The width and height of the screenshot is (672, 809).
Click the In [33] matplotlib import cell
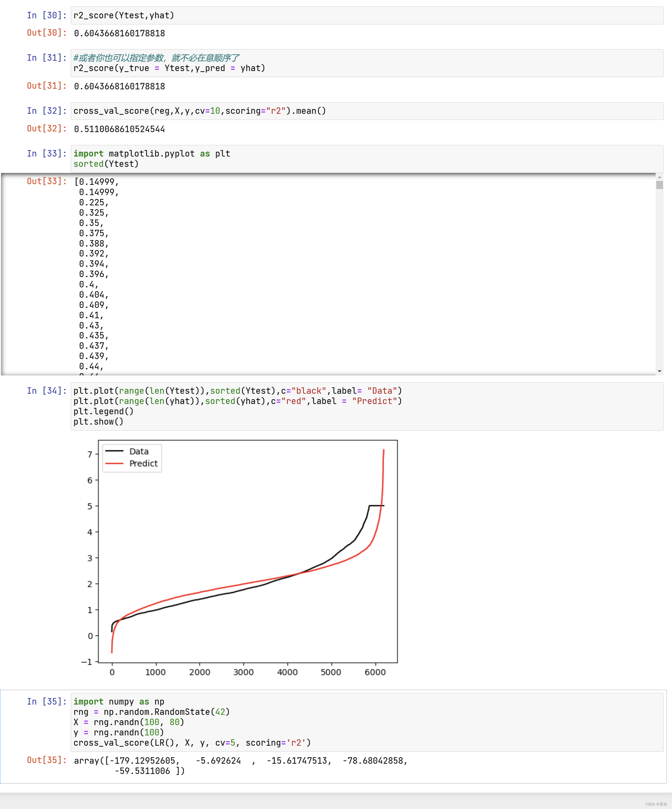tap(367, 159)
